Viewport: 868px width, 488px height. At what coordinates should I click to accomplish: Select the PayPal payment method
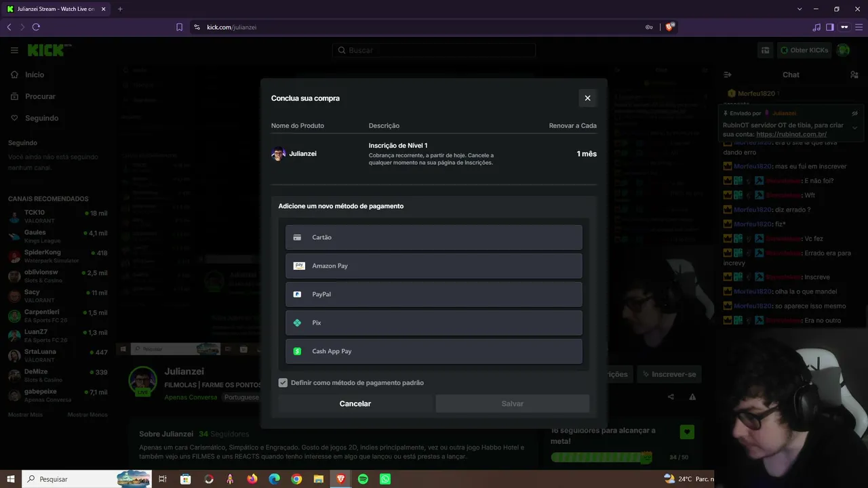coord(434,294)
